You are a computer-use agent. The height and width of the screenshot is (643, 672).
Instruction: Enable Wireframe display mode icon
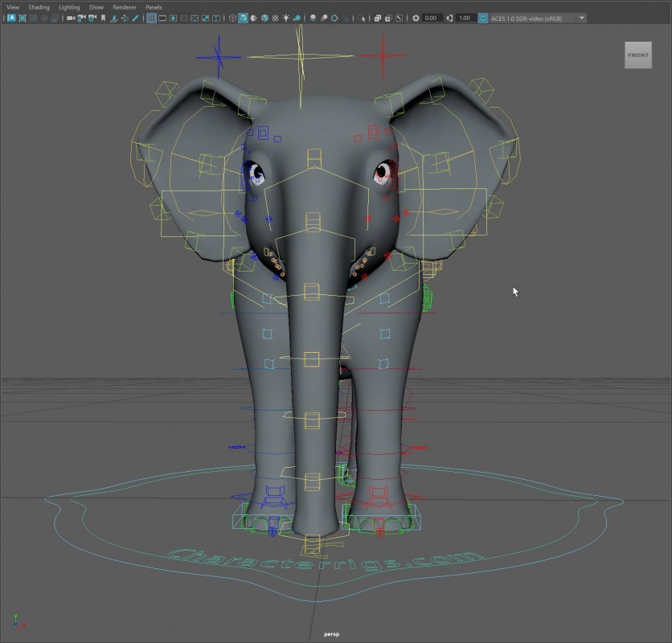point(232,18)
